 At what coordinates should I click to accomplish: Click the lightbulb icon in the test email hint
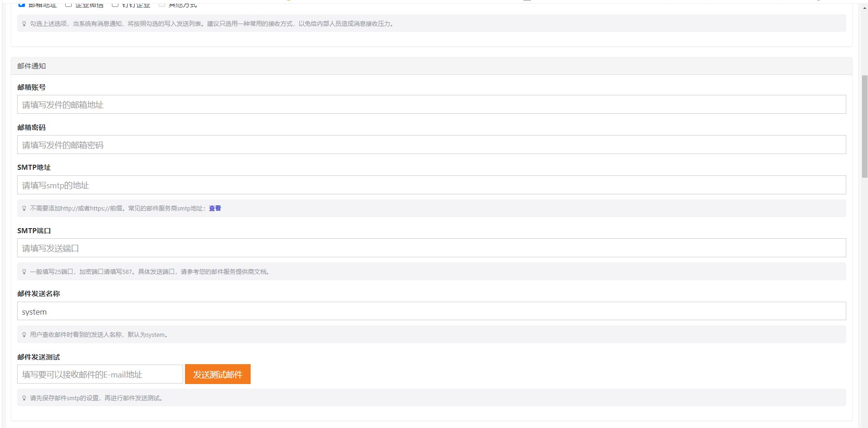[x=24, y=398]
